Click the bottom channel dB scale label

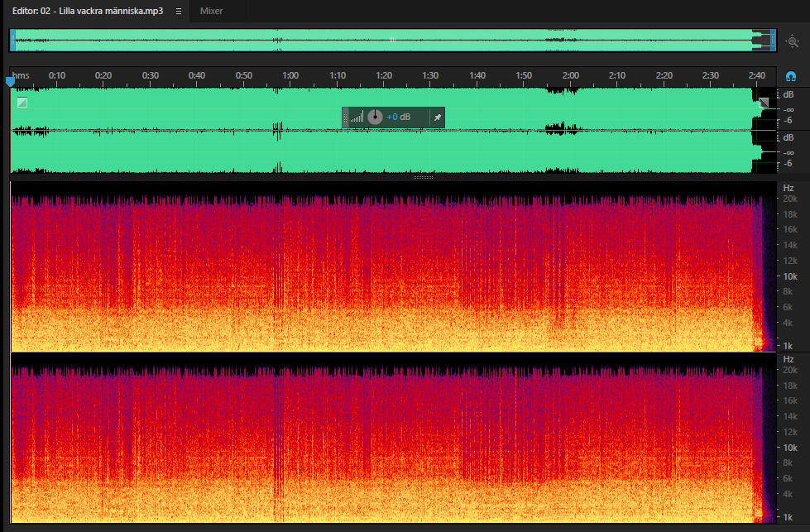[x=788, y=137]
